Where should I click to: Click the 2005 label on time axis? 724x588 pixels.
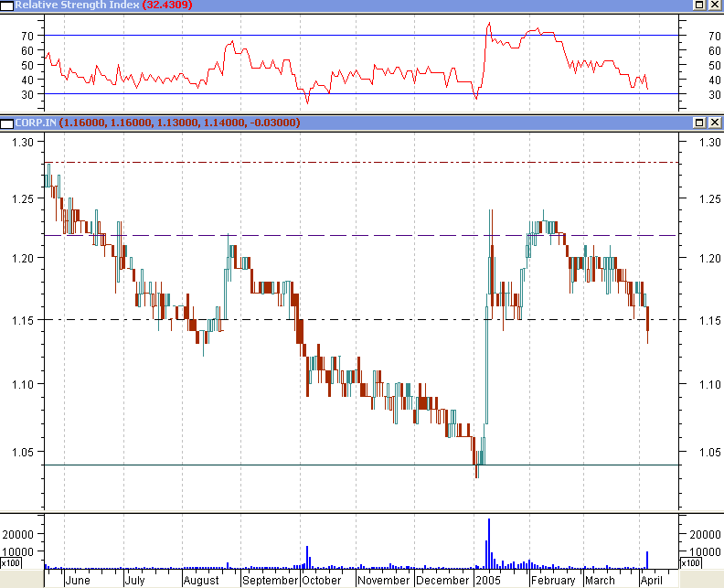(488, 580)
